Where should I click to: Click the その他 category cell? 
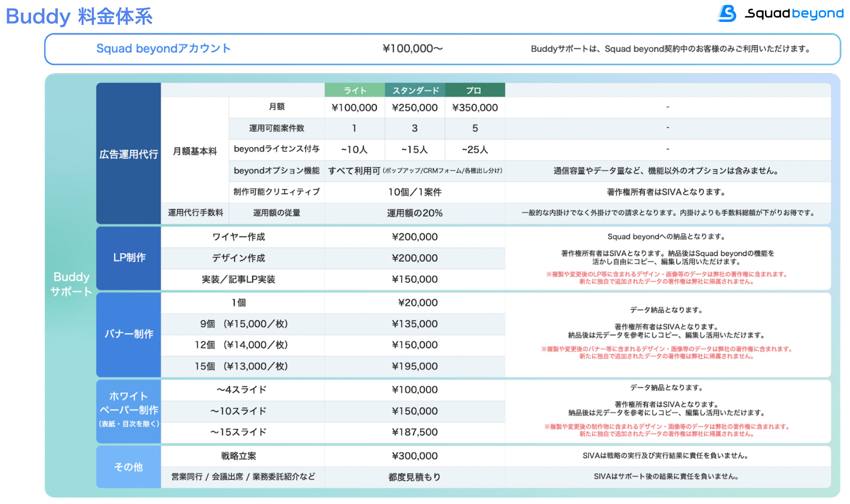point(129,467)
